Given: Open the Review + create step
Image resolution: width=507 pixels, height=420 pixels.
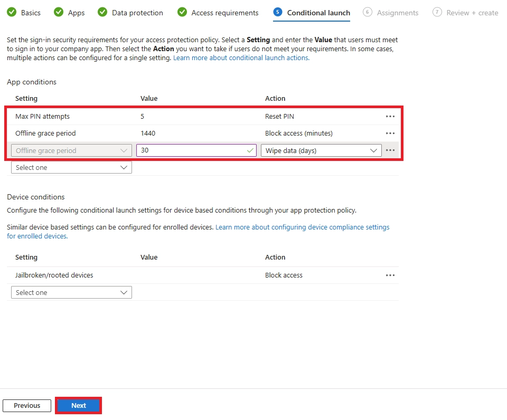Looking at the screenshot, I should pos(465,13).
